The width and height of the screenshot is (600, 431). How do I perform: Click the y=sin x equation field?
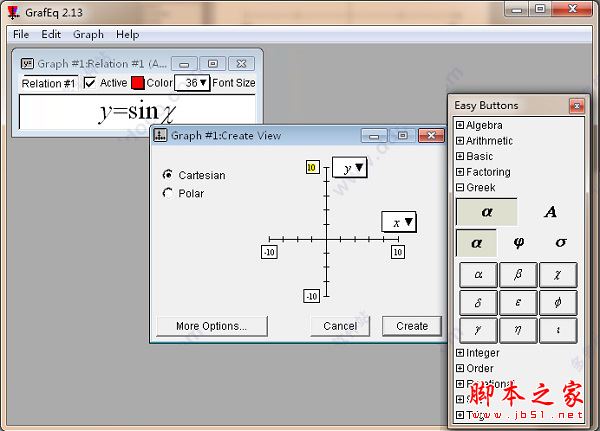(x=138, y=112)
